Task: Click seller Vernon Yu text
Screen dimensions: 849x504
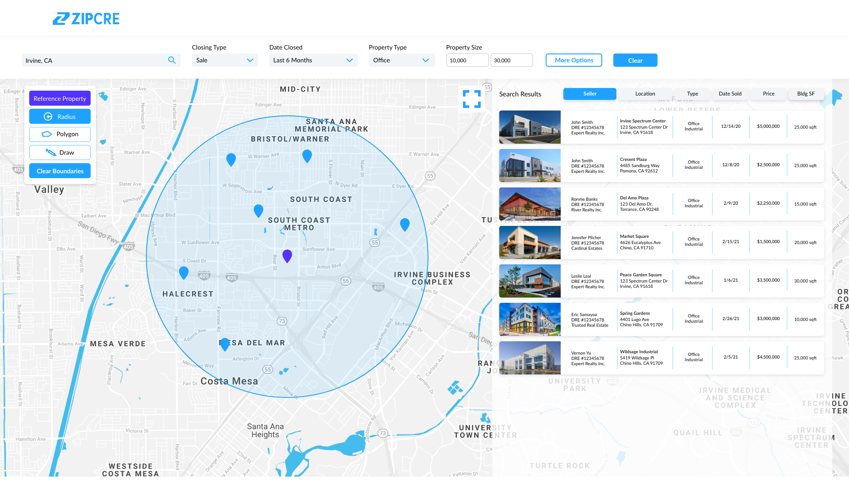Action: click(x=581, y=353)
